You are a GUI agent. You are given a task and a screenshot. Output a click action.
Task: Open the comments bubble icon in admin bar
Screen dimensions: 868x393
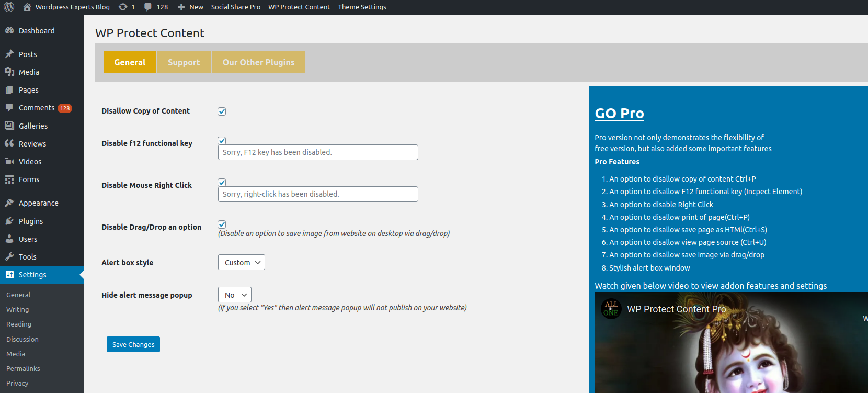148,7
